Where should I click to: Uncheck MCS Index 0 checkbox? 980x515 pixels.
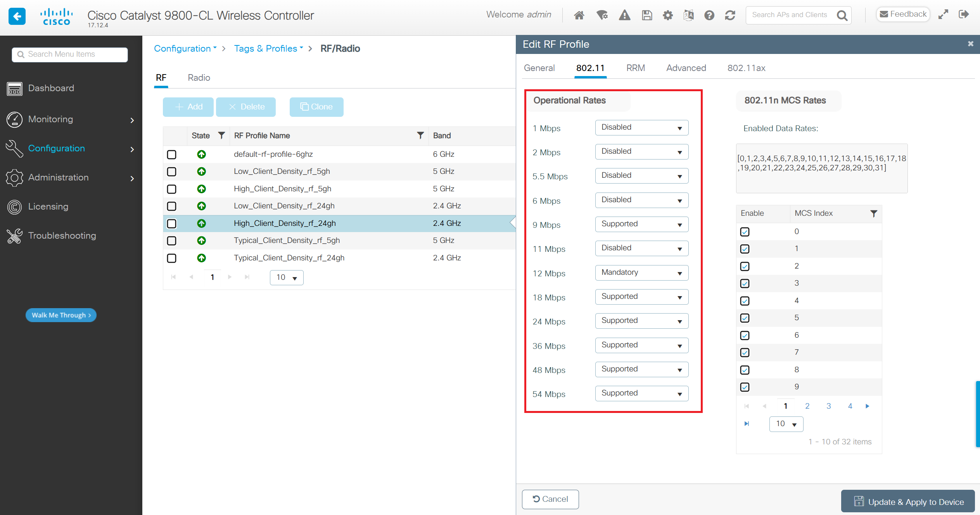click(745, 232)
